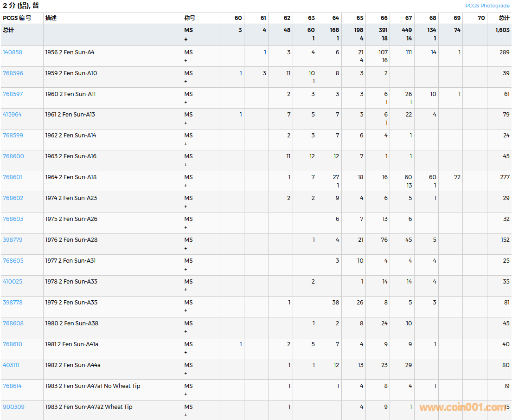This screenshot has width=512, height=420.
Task: Open PCGS number 403111 link
Action: click(11, 365)
